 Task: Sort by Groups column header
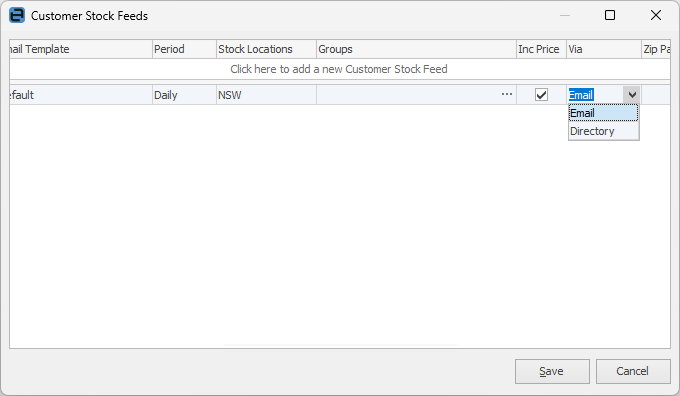[x=416, y=49]
